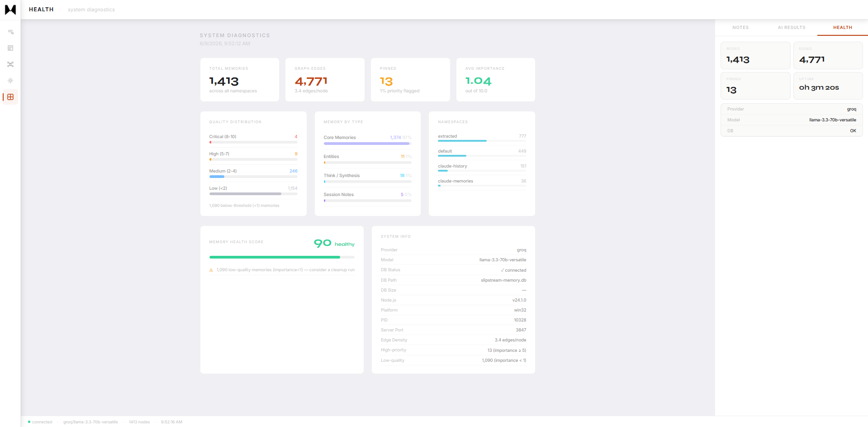The height and width of the screenshot is (427, 868).
Task: Open the notes document sidebar icon
Action: click(x=10, y=48)
